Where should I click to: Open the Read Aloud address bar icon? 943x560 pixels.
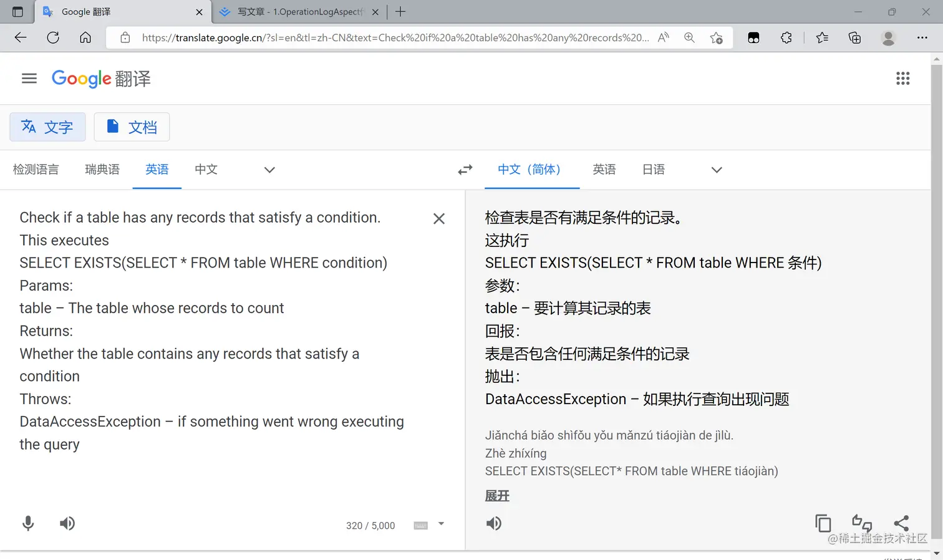664,37
